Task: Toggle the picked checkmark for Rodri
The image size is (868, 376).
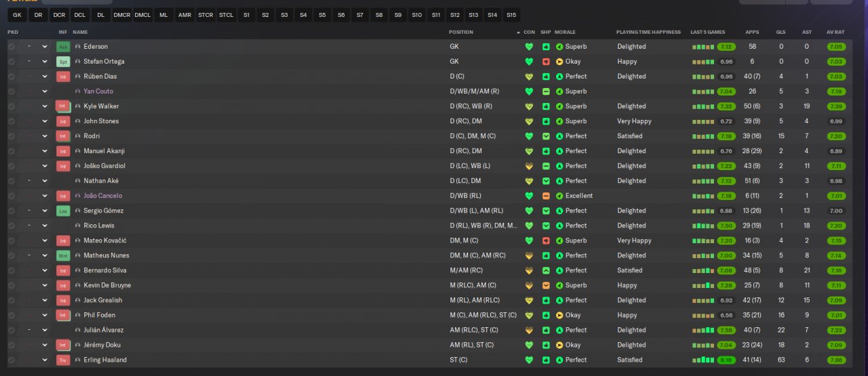Action: (12, 136)
